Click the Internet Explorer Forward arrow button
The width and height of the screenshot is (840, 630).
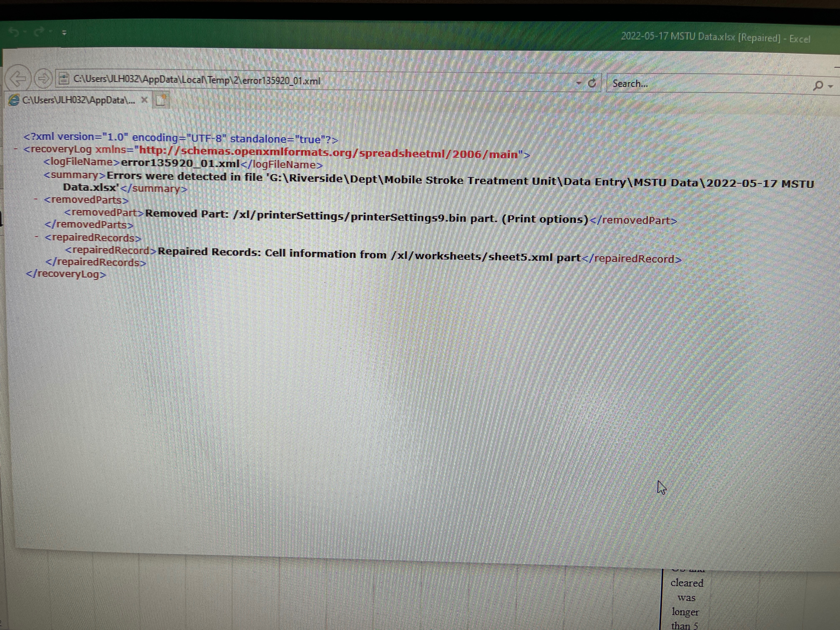pos(43,79)
